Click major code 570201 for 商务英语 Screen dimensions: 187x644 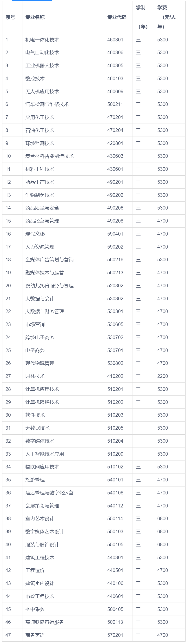coord(115,635)
